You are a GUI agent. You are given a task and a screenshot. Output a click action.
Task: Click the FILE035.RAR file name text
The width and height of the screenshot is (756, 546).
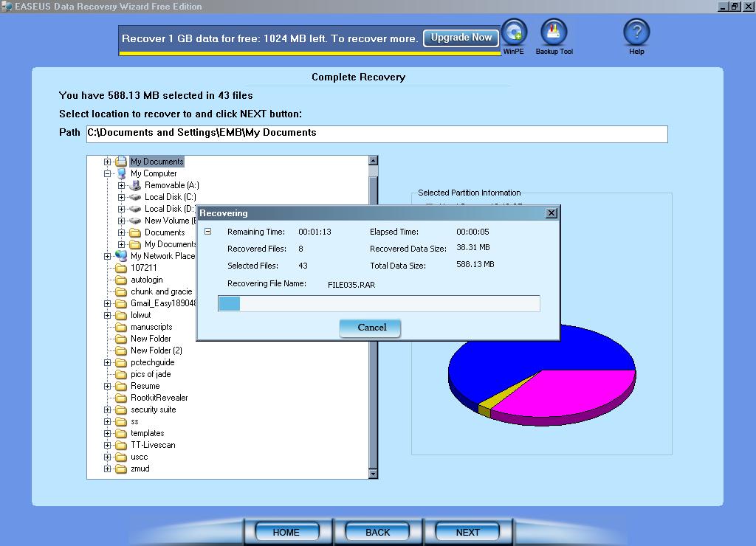351,285
